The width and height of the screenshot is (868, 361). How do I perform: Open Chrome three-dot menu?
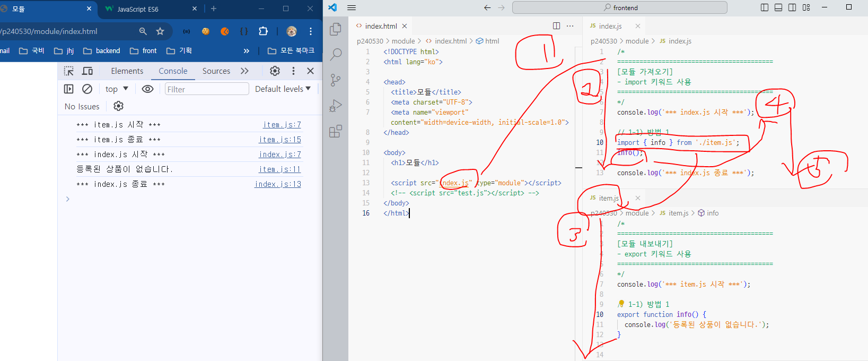pyautogui.click(x=311, y=31)
